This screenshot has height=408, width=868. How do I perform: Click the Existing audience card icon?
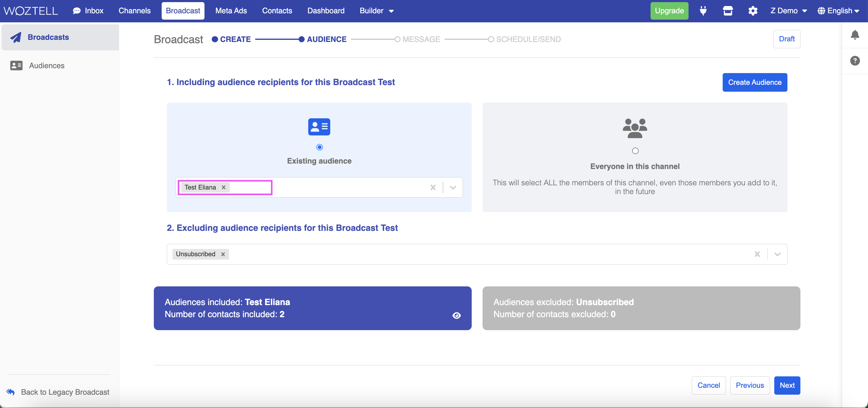click(319, 127)
